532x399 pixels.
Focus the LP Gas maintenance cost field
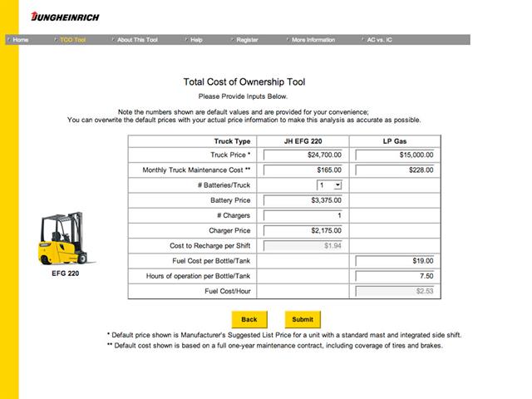[x=396, y=170]
